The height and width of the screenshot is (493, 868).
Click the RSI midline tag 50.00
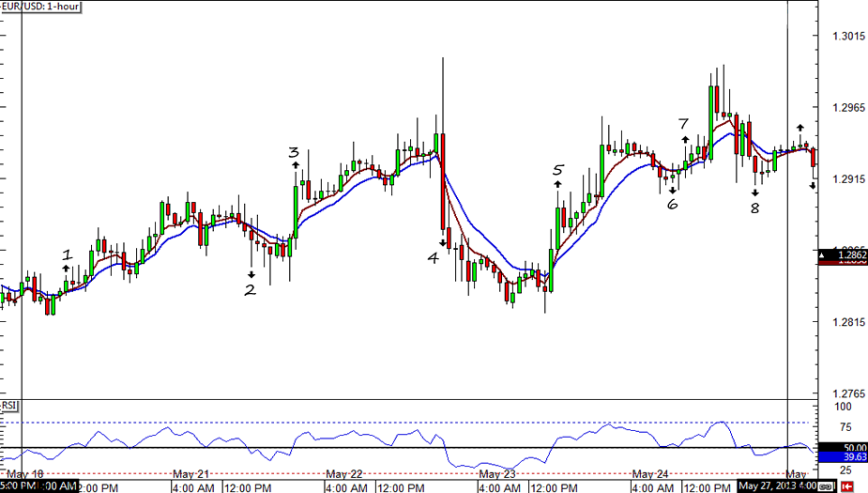click(843, 448)
